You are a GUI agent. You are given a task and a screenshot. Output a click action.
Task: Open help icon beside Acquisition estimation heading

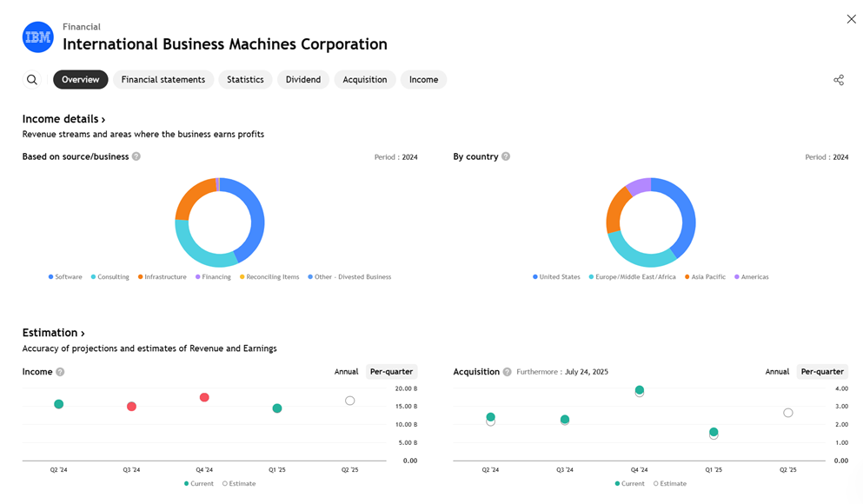point(507,372)
